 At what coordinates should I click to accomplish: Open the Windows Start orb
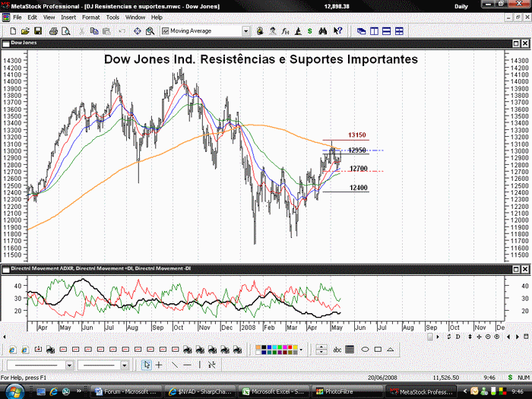(14, 391)
